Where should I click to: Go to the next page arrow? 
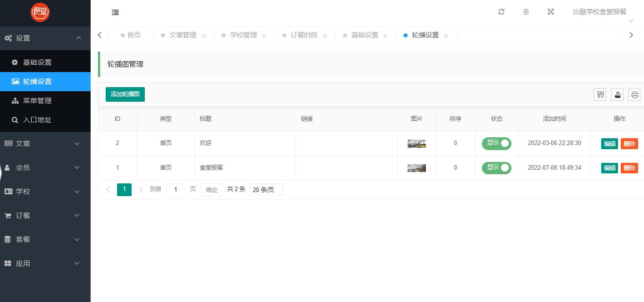click(141, 190)
